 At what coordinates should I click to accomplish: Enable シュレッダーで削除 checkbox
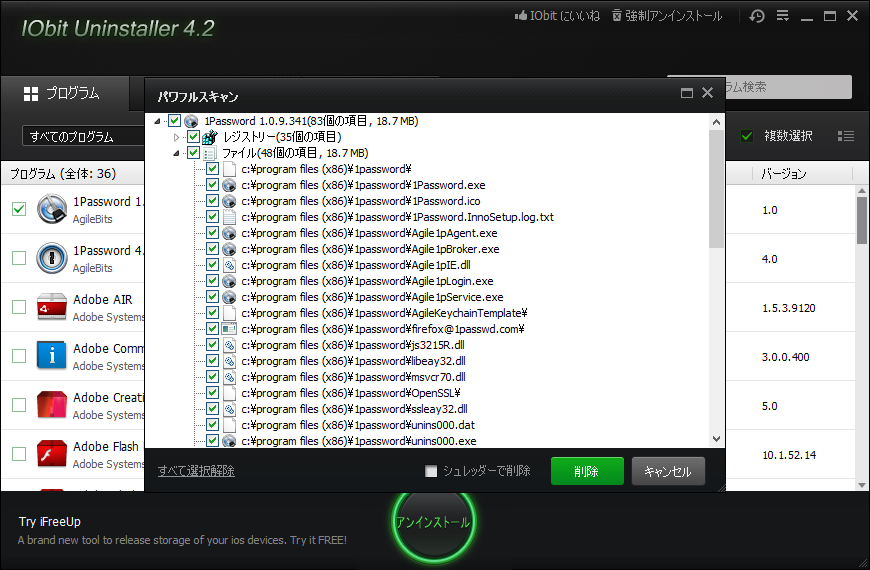point(431,471)
